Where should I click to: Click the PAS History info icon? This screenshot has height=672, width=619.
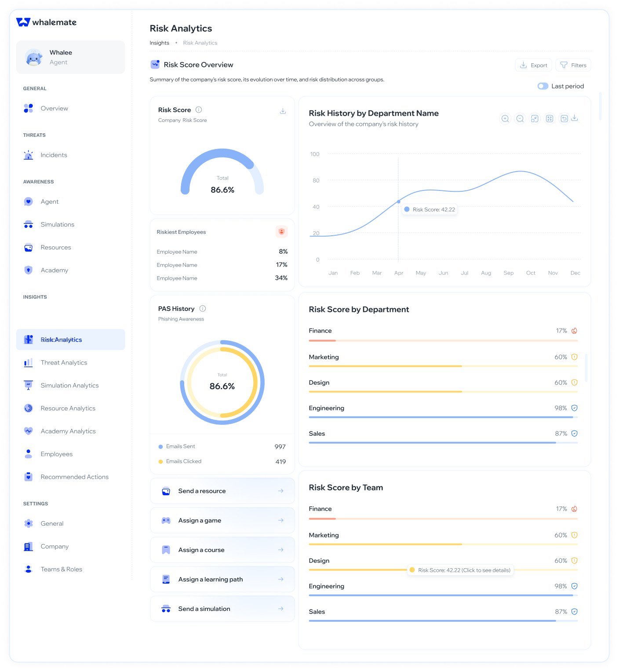point(203,308)
